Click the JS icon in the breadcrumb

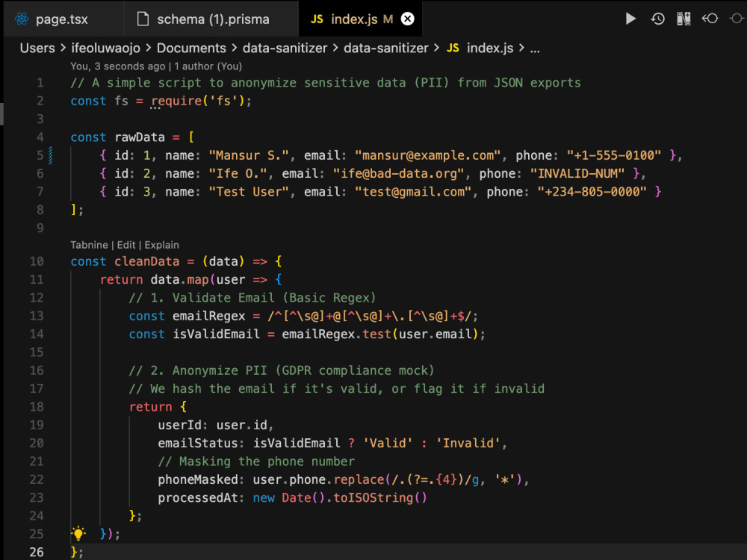pos(453,48)
